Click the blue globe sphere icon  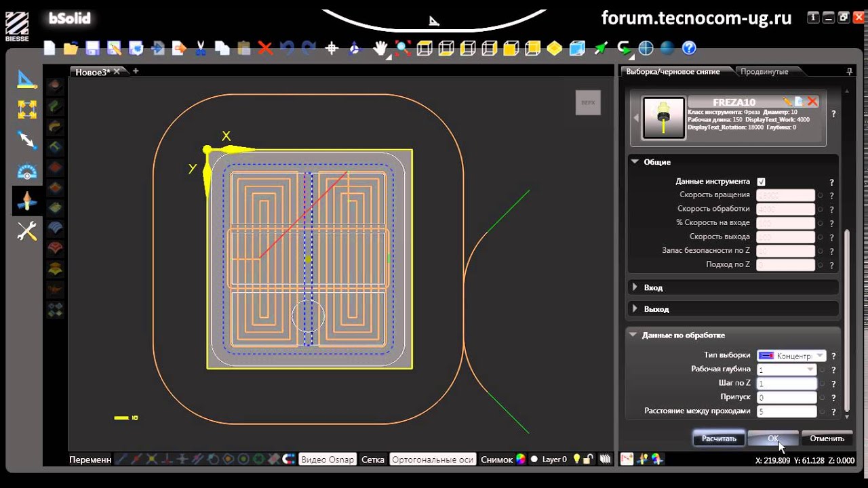[667, 48]
